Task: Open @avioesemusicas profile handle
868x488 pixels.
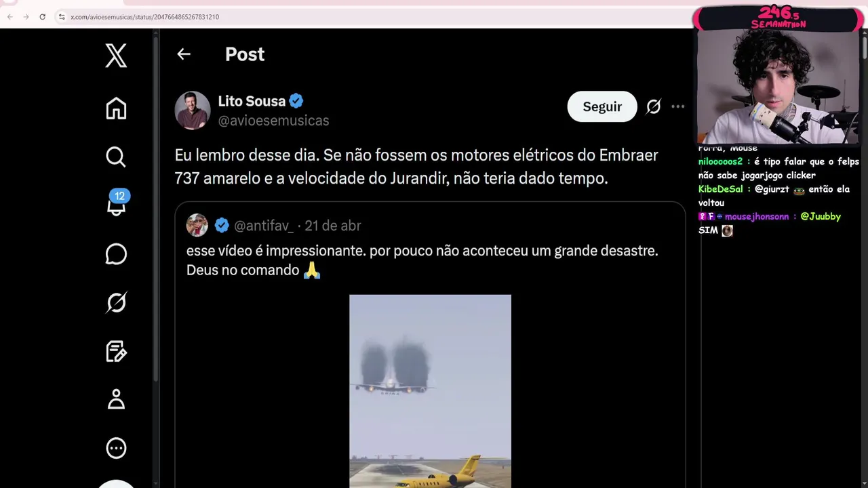Action: tap(273, 121)
